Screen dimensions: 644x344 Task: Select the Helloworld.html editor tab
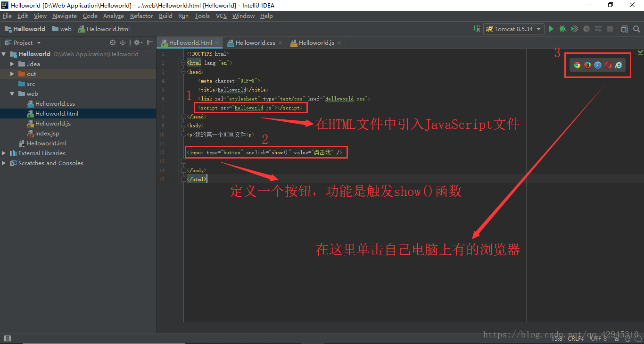[x=190, y=42]
